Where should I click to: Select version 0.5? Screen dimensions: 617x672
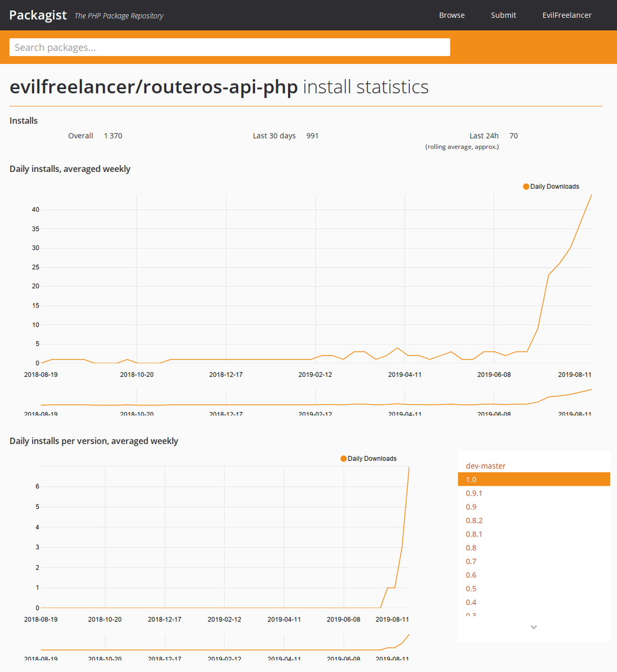pos(534,589)
